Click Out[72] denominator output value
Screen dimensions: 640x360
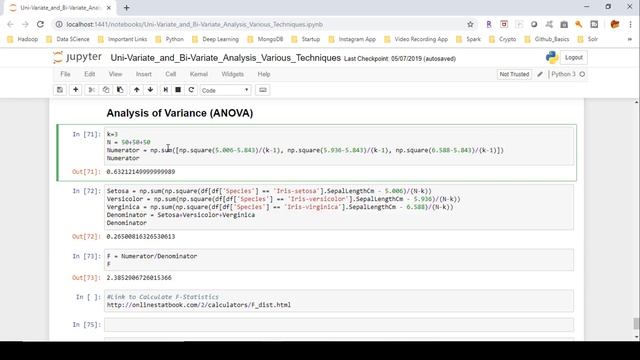click(141, 236)
